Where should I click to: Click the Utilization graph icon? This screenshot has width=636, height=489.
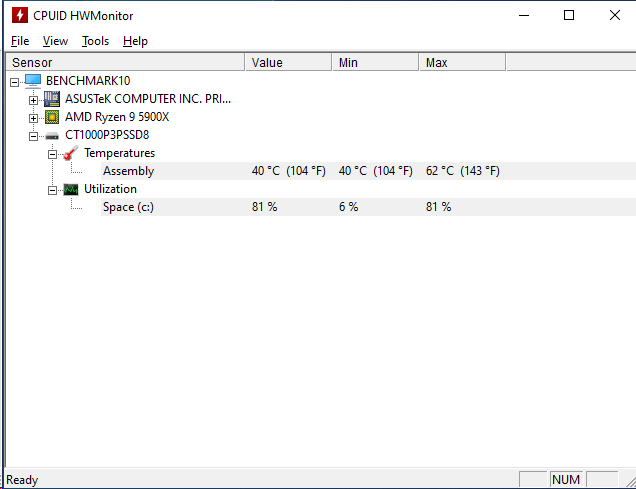tap(71, 189)
